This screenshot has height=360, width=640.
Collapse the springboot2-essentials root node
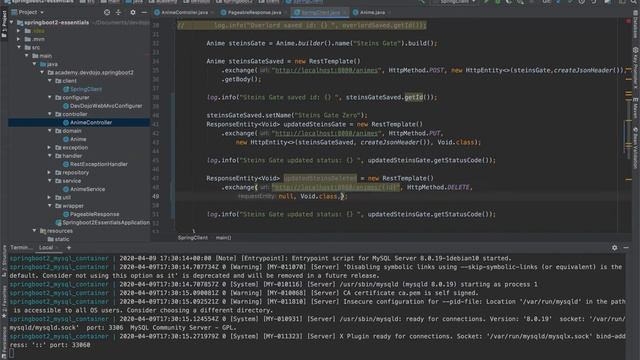[11, 22]
